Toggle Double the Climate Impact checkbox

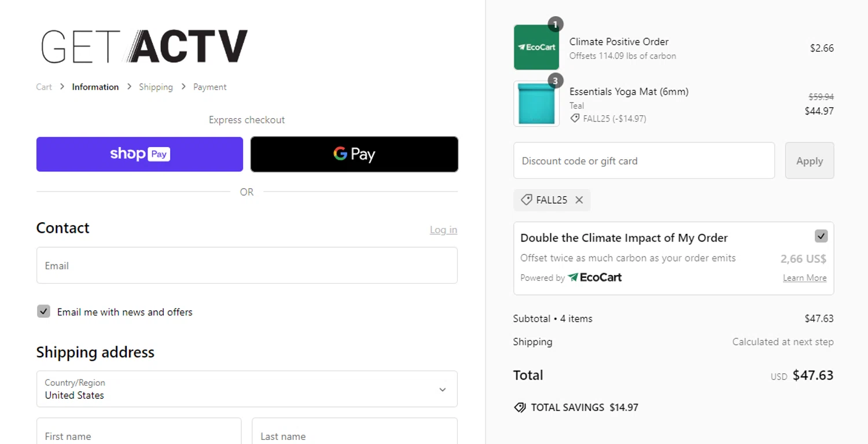coord(821,236)
